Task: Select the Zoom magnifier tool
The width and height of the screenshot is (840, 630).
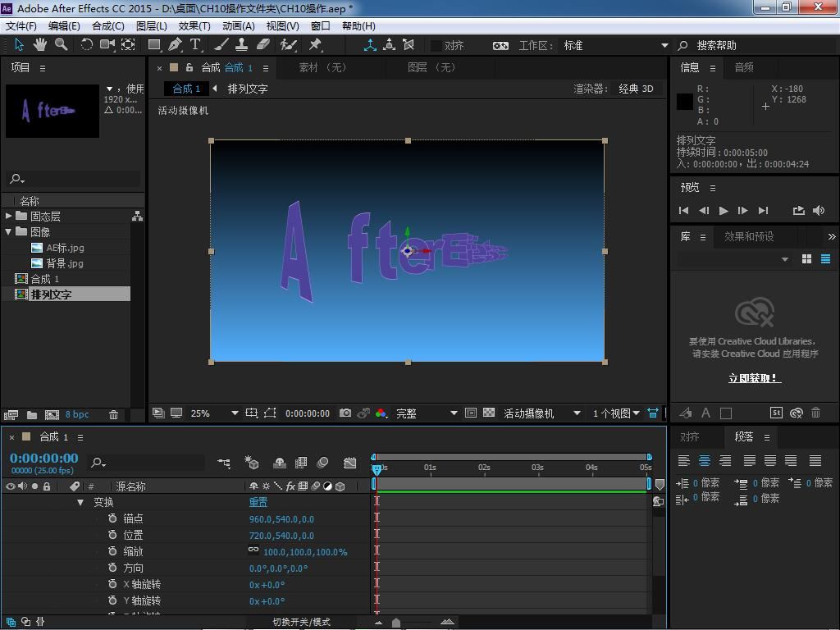Action: click(x=61, y=45)
